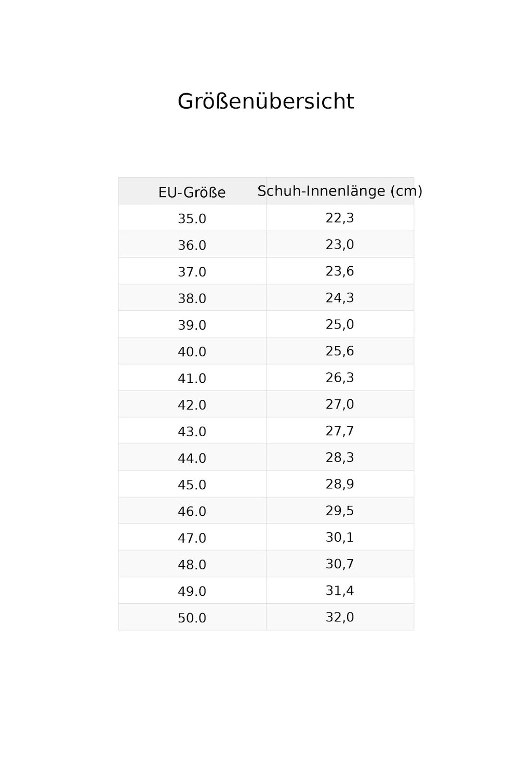
Task: Select the EU-Größe column header
Action: (x=192, y=191)
